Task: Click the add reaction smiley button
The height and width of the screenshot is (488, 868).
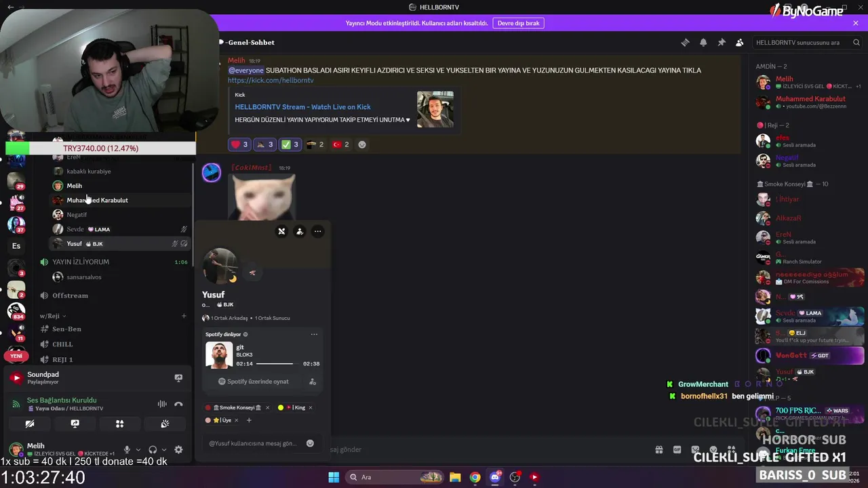Action: pos(362,144)
